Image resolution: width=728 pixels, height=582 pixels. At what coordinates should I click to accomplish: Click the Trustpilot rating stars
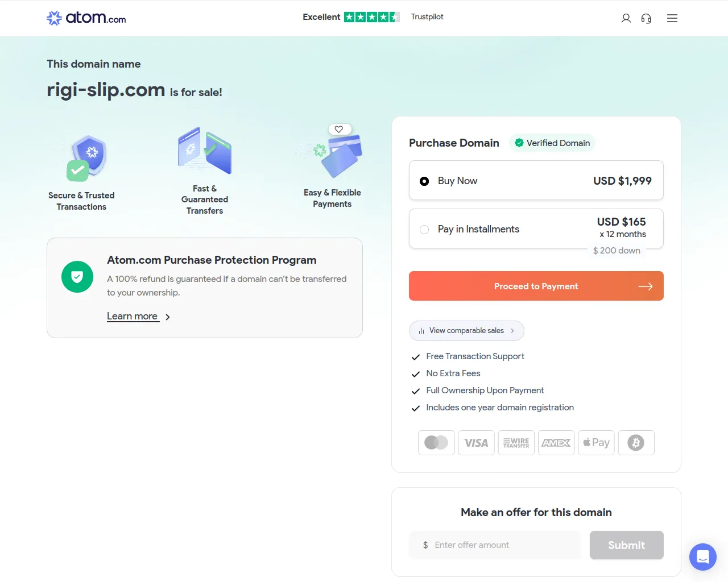click(x=371, y=17)
